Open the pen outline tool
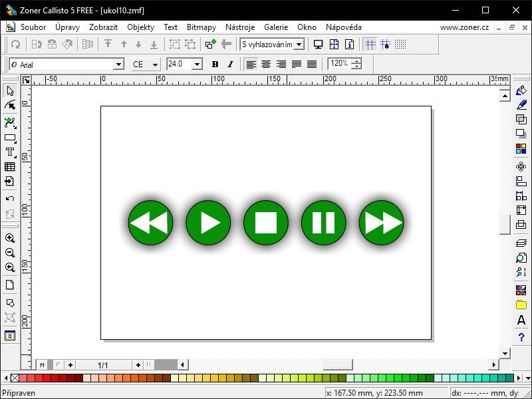The height and width of the screenshot is (399, 532). coord(521,104)
